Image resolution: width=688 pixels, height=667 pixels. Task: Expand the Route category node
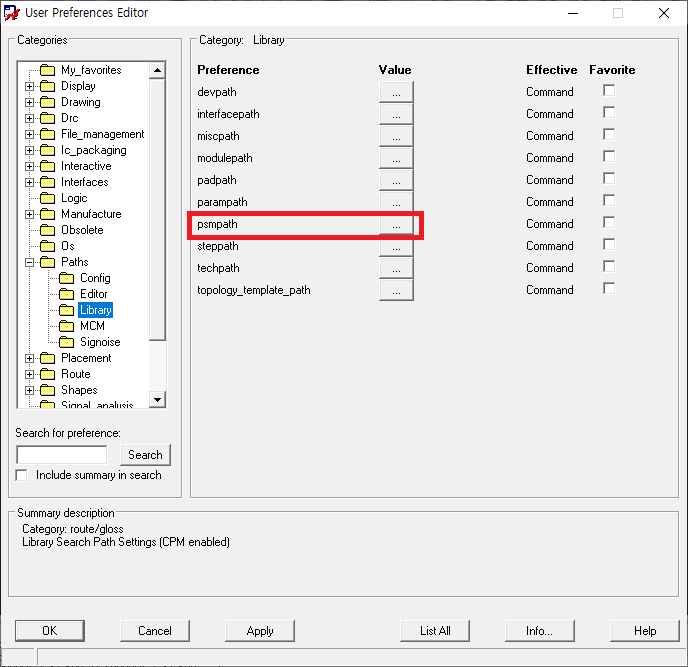coord(29,374)
